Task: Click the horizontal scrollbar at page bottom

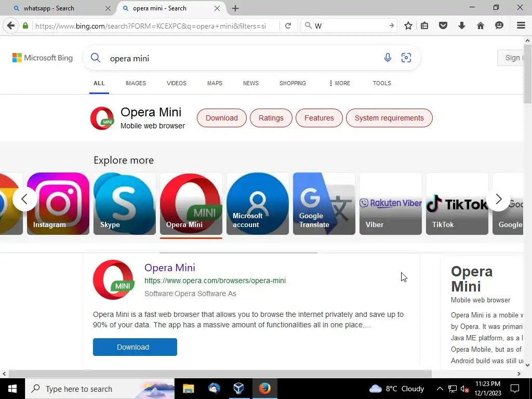Action: point(220,374)
